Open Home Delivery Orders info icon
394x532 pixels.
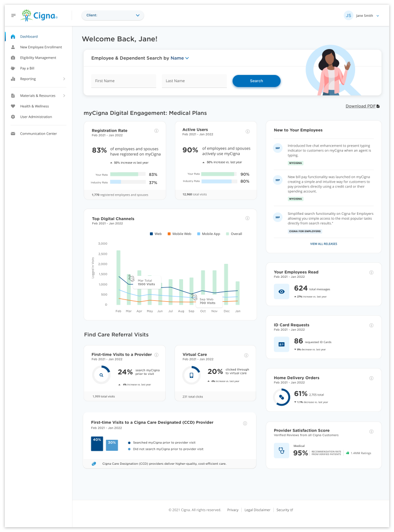371,378
